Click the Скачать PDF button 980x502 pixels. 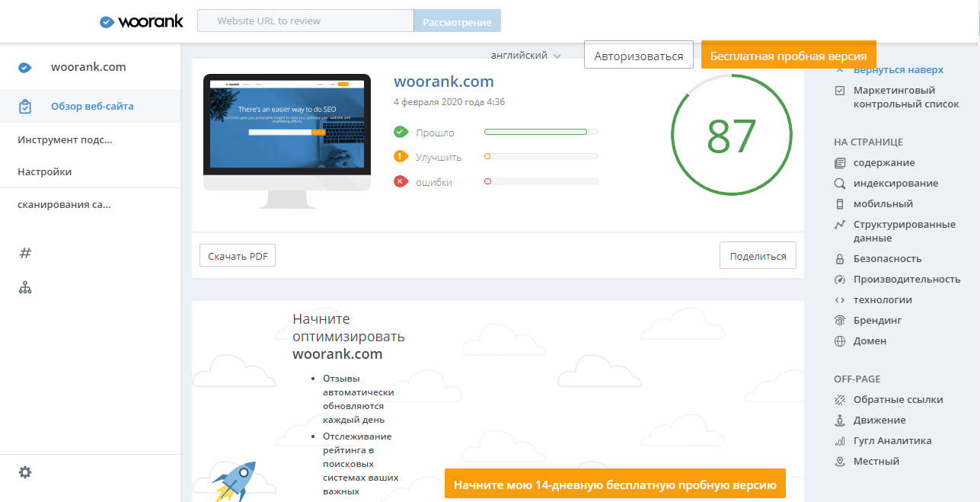click(x=238, y=256)
